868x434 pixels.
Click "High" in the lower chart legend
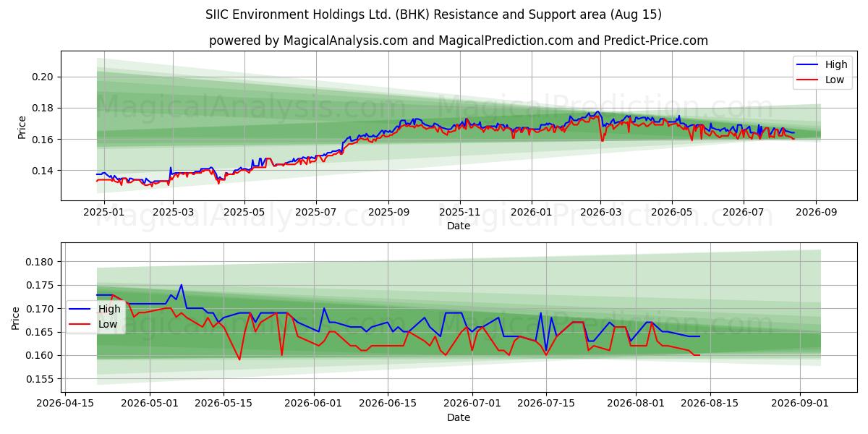pyautogui.click(x=109, y=309)
